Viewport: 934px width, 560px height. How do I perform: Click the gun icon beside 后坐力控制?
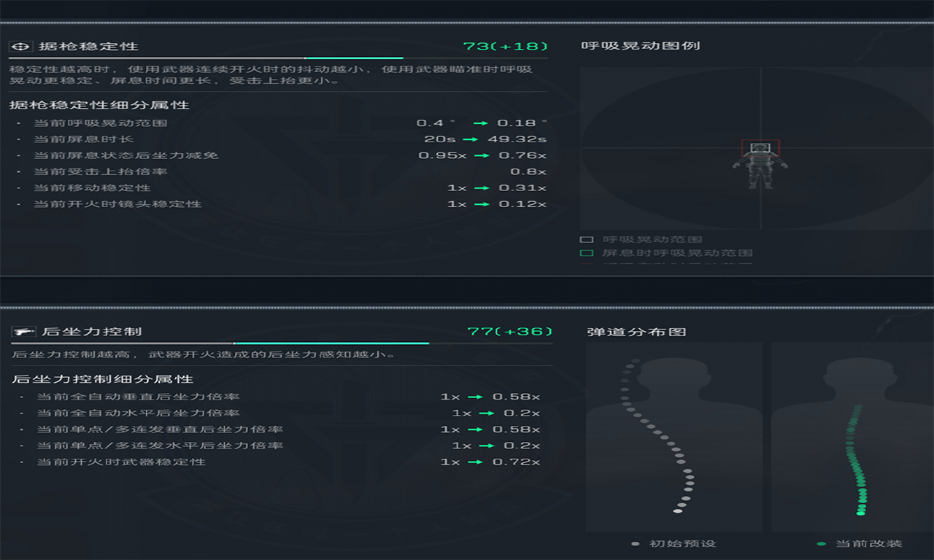point(24,332)
